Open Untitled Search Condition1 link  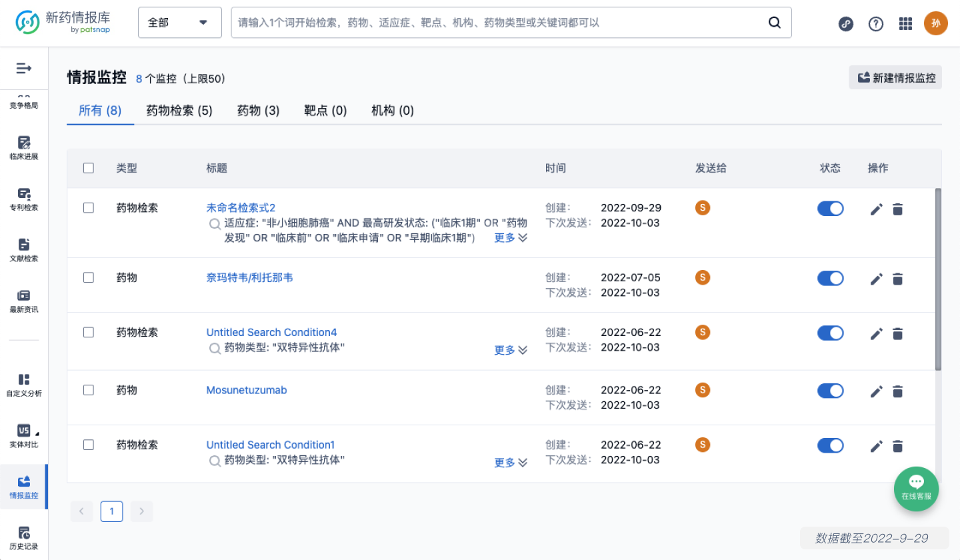[271, 445]
